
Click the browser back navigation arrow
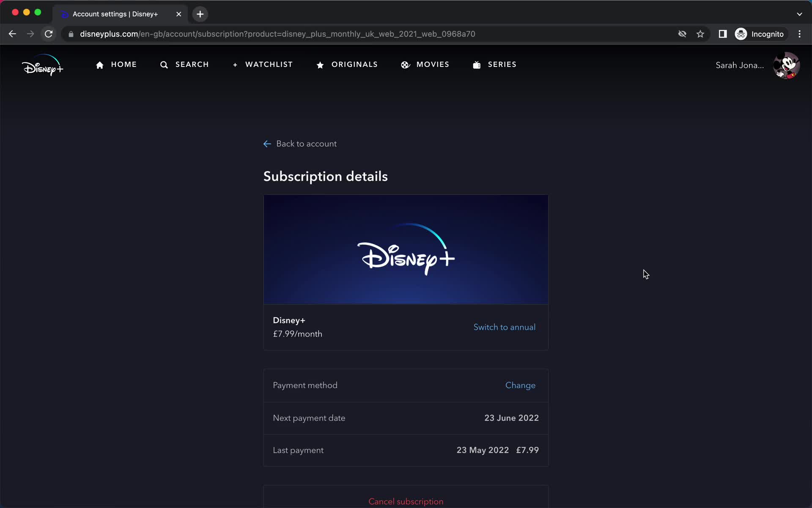click(x=12, y=34)
